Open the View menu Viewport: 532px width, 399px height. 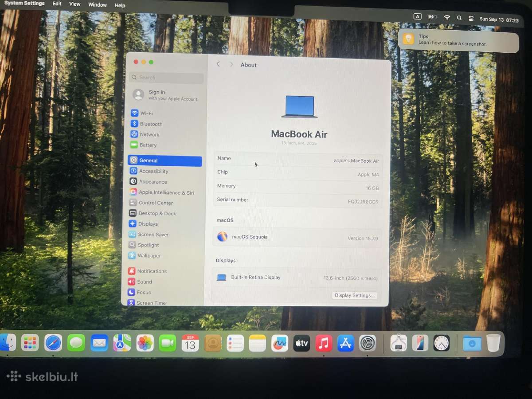pos(75,4)
